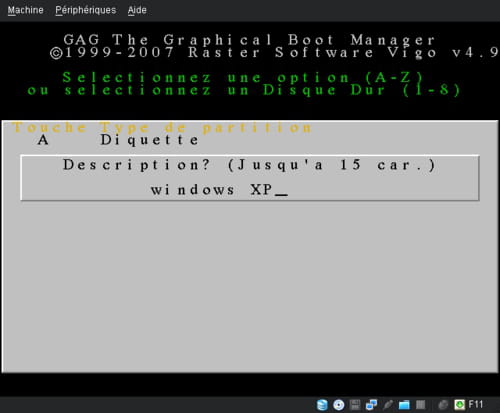Click the optical CD drive icon

(x=339, y=405)
